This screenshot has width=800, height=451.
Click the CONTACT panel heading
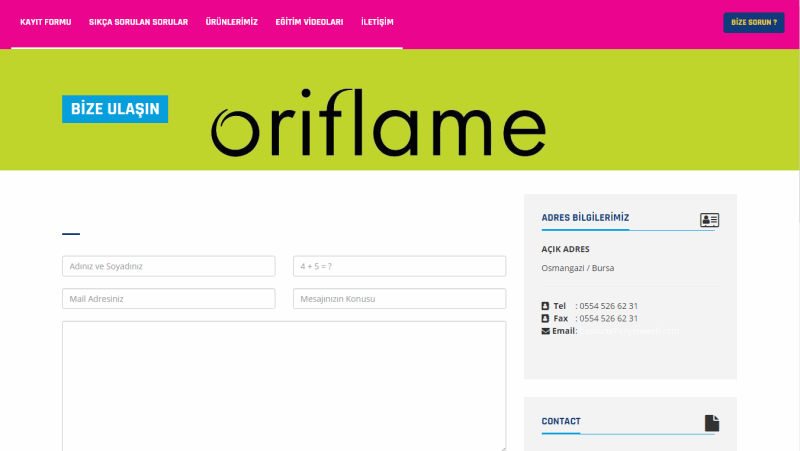click(x=561, y=421)
